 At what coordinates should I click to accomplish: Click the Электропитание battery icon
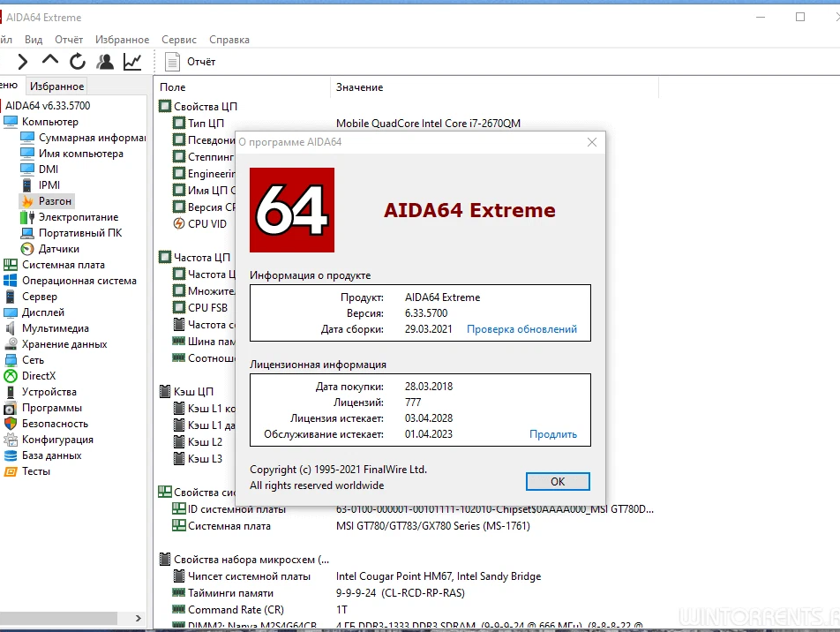(x=27, y=217)
